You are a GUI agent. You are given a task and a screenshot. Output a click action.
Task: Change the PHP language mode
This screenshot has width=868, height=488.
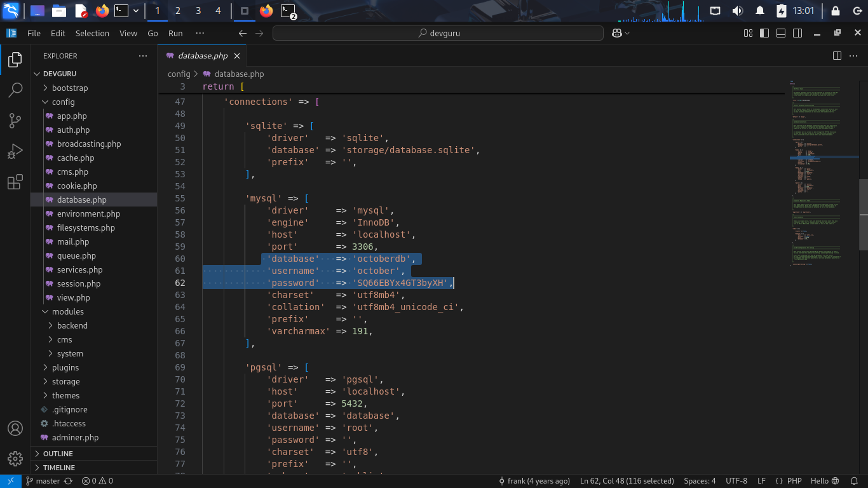click(x=794, y=481)
